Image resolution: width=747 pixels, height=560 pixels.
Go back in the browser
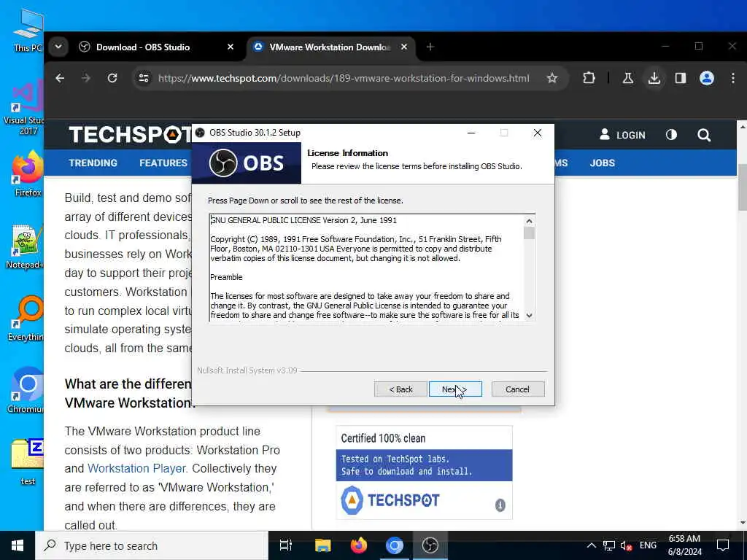(x=60, y=78)
